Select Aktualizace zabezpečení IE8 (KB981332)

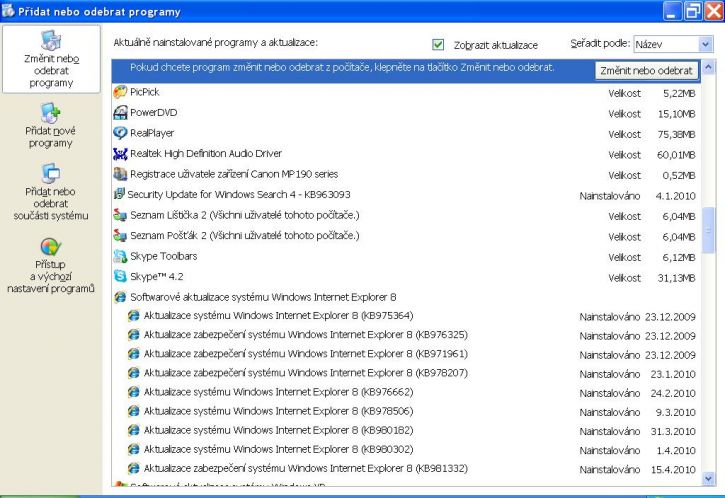tap(406, 468)
